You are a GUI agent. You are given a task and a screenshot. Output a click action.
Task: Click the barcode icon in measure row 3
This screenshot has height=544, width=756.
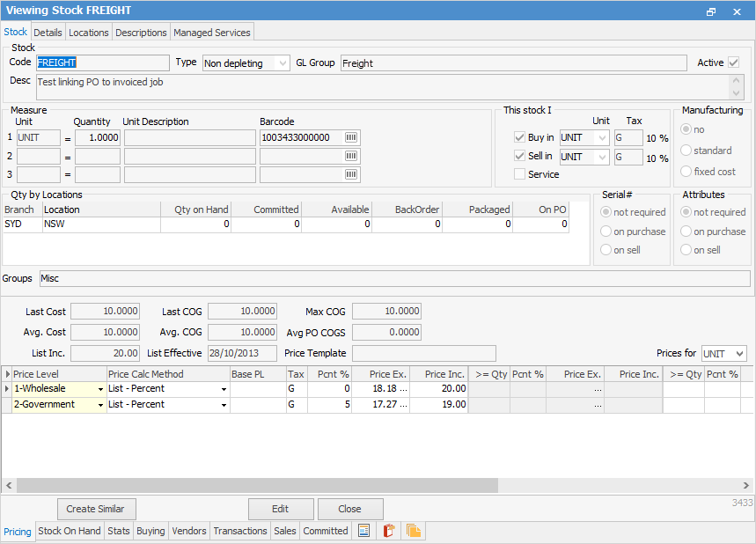[351, 174]
